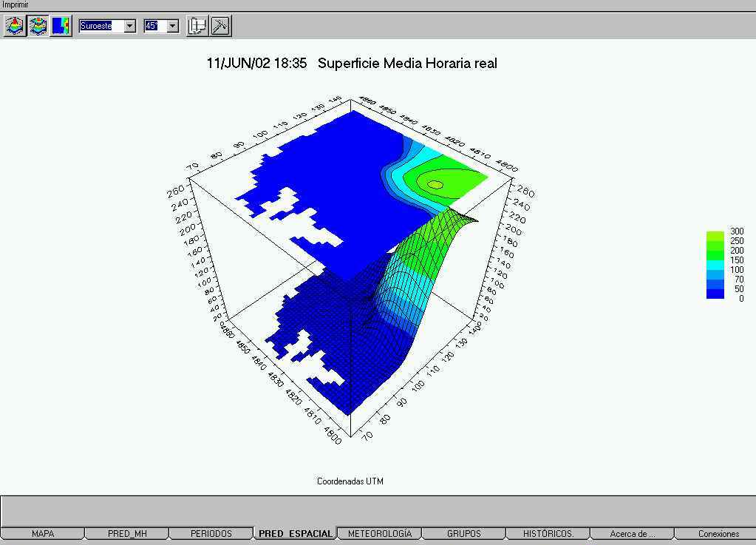Click the date text 11/JUN/02 18:35

pyautogui.click(x=256, y=63)
